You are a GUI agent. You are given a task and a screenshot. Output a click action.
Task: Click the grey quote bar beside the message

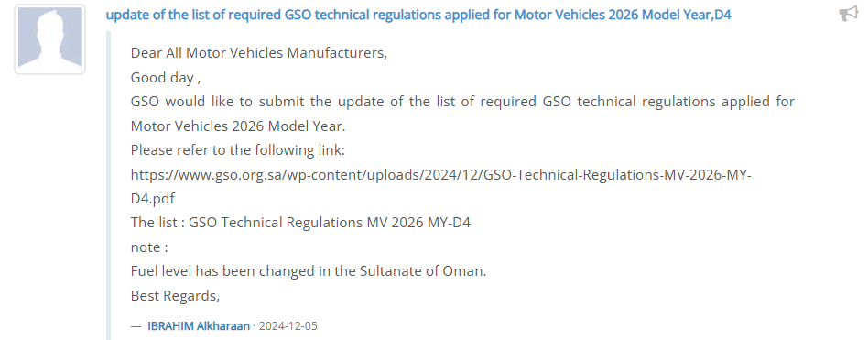pos(108,185)
